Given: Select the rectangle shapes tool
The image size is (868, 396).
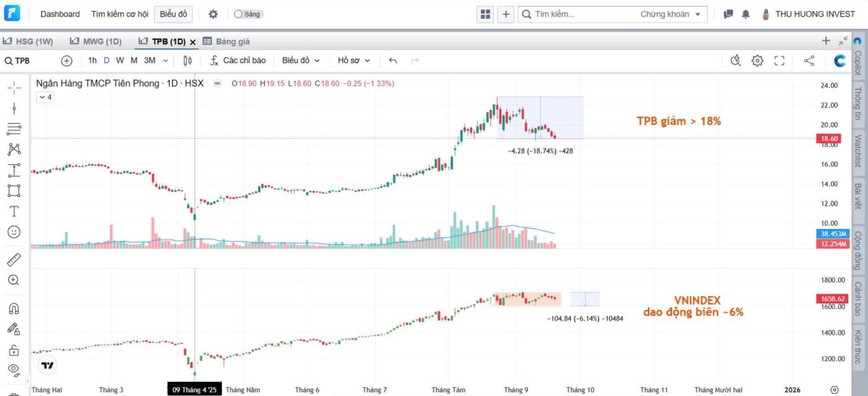Looking at the screenshot, I should [x=14, y=190].
